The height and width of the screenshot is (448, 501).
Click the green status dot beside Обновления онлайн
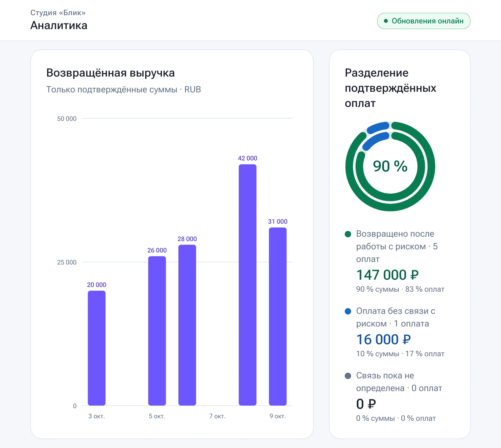point(386,21)
